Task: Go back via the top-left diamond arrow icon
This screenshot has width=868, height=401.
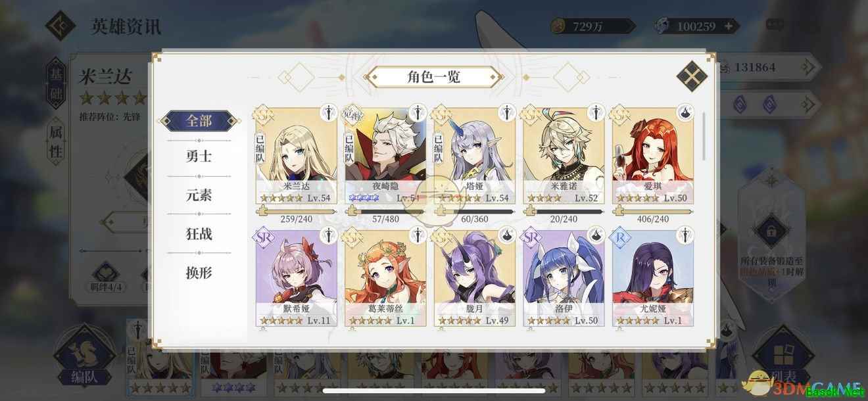Action: click(x=60, y=25)
